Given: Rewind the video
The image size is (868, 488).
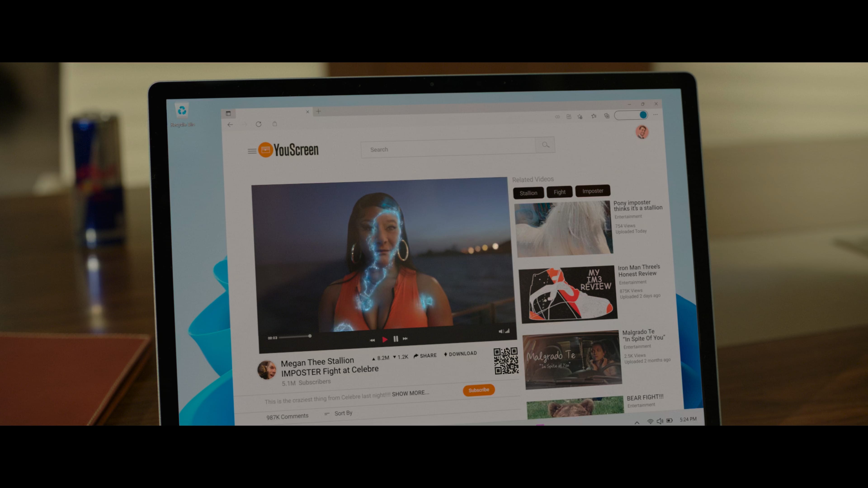Looking at the screenshot, I should [372, 340].
